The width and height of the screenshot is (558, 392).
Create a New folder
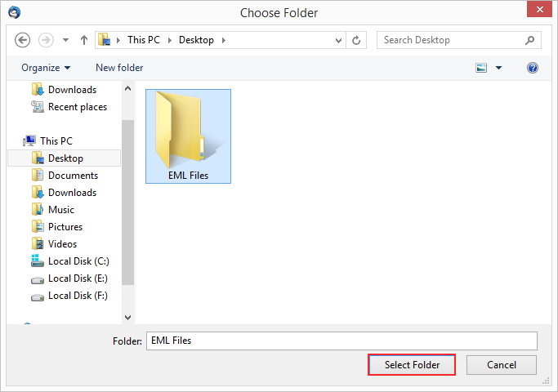point(119,68)
